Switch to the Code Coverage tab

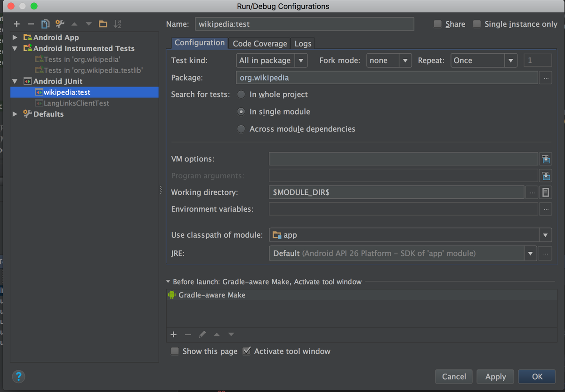tap(259, 43)
